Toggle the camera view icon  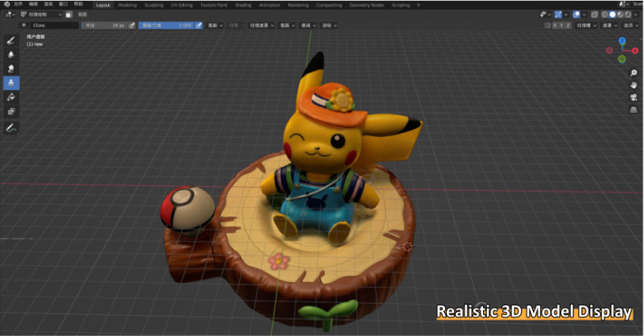click(x=634, y=97)
